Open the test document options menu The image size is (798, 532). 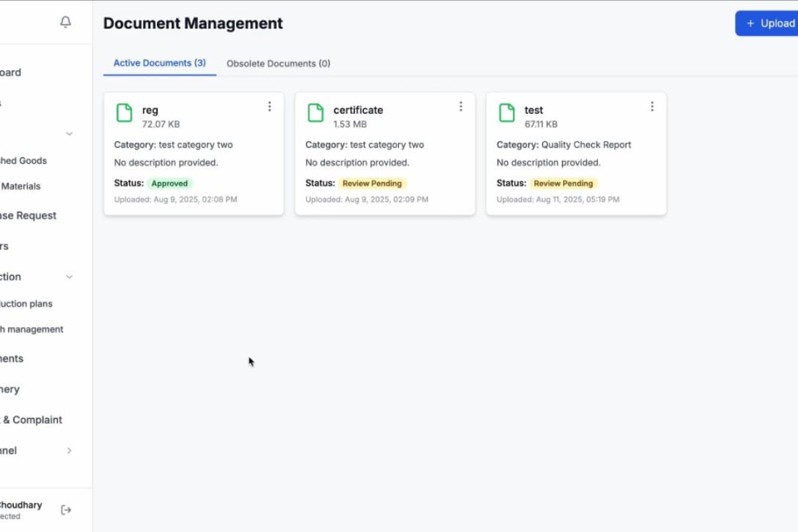(x=652, y=106)
